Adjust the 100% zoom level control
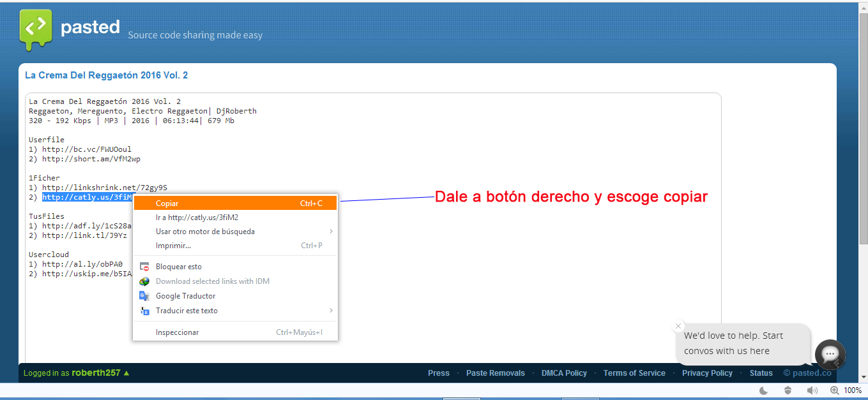Image resolution: width=868 pixels, height=400 pixels. [x=851, y=390]
